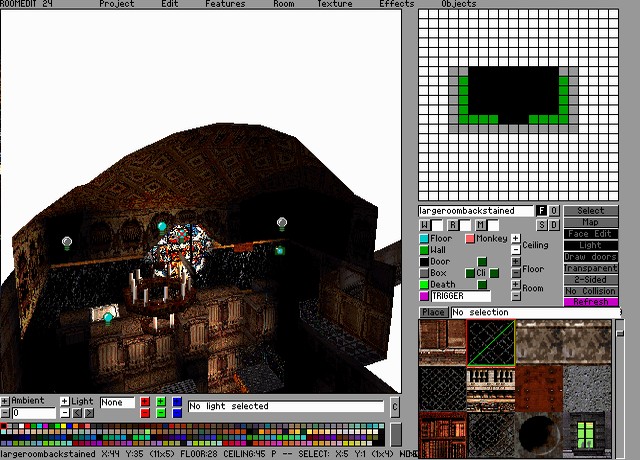Click the bookshelf texture thumbnail
Screen dimensions: 640x460
point(442,432)
